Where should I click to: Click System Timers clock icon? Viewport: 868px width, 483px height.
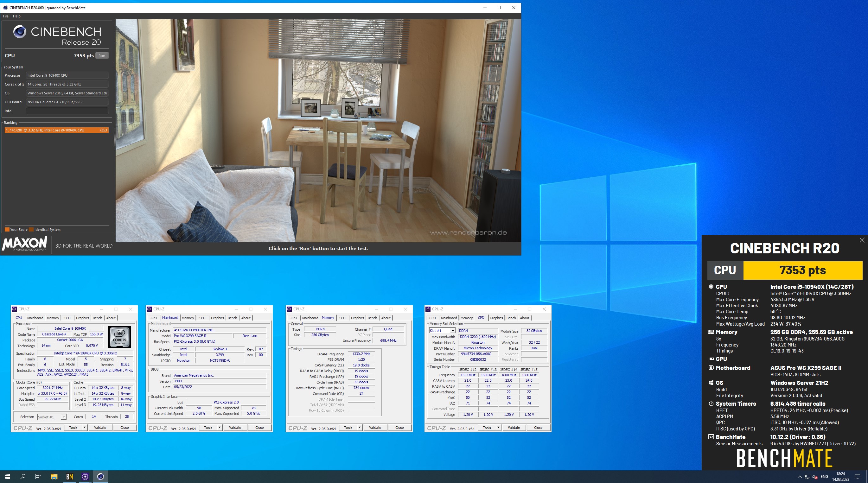point(711,404)
